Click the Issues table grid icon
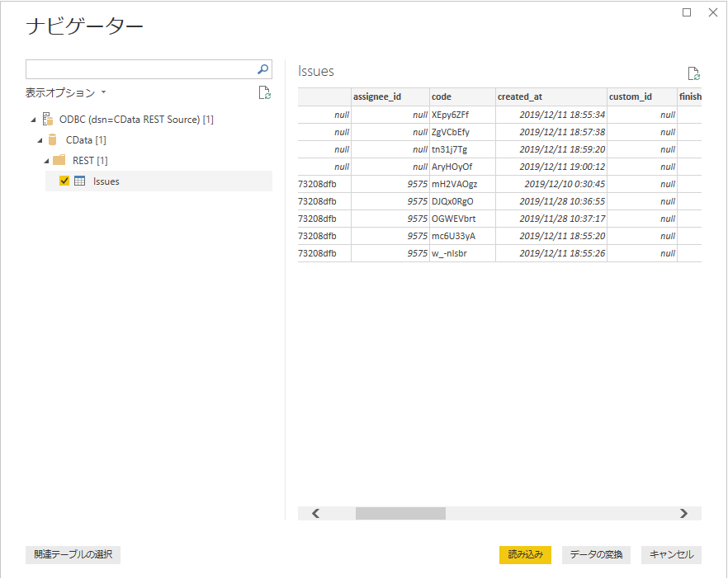 pyautogui.click(x=80, y=181)
